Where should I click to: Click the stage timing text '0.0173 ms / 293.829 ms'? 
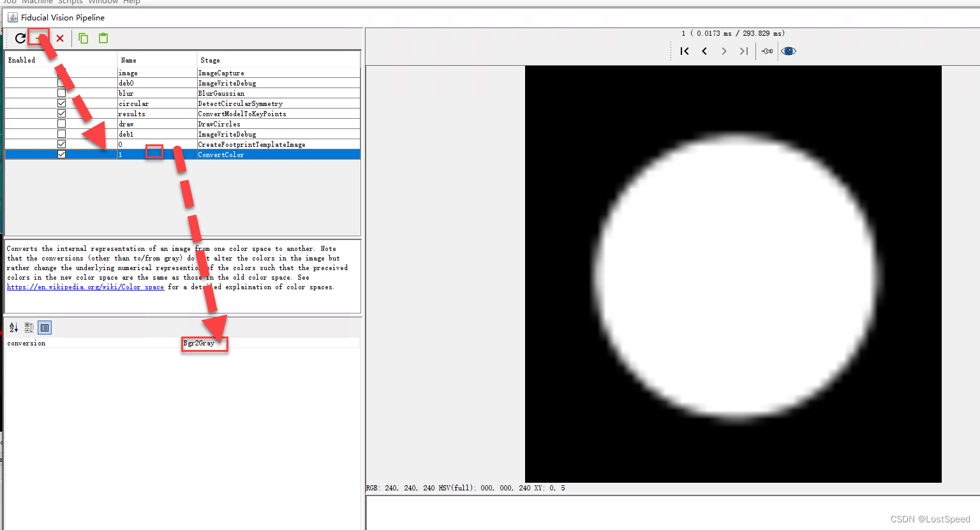tap(740, 33)
